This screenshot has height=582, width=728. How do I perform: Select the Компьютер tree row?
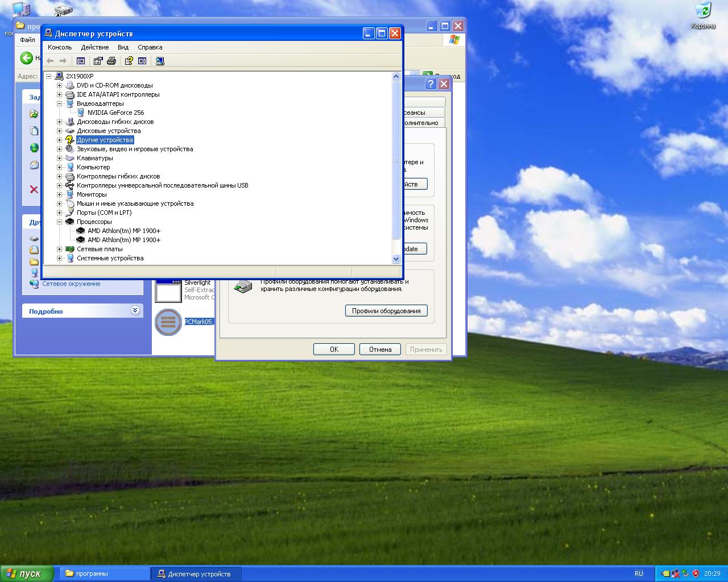pyautogui.click(x=93, y=167)
